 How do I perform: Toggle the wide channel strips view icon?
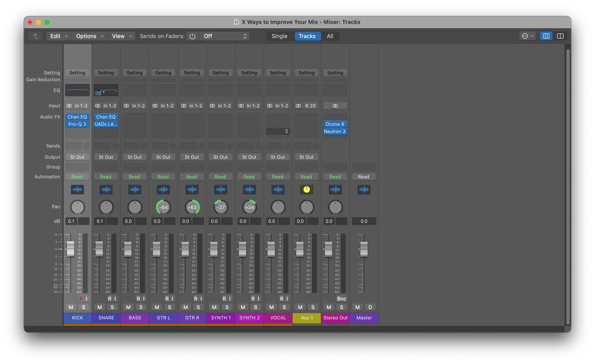[x=560, y=36]
